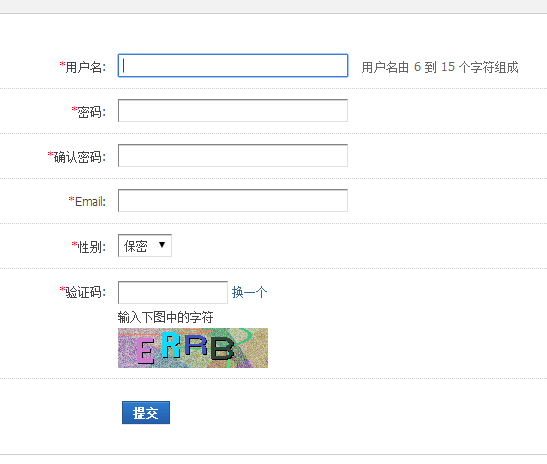Image resolution: width=547 pixels, height=464 pixels.
Task: Select the 确认密码 confirm password field
Action: click(x=233, y=156)
